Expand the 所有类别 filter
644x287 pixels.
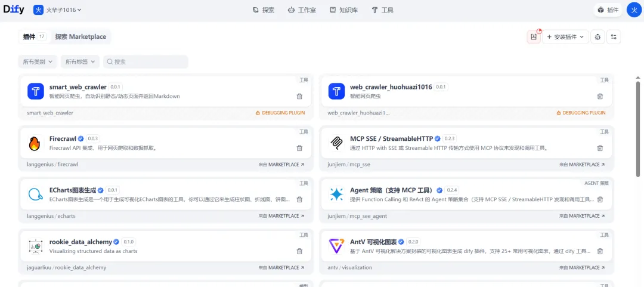click(x=38, y=61)
